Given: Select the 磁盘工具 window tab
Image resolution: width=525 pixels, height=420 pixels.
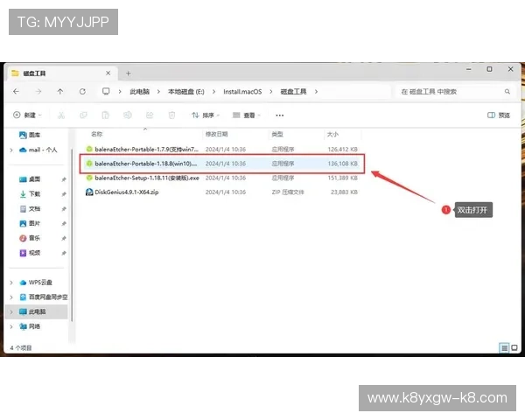Looking at the screenshot, I should pos(39,73).
